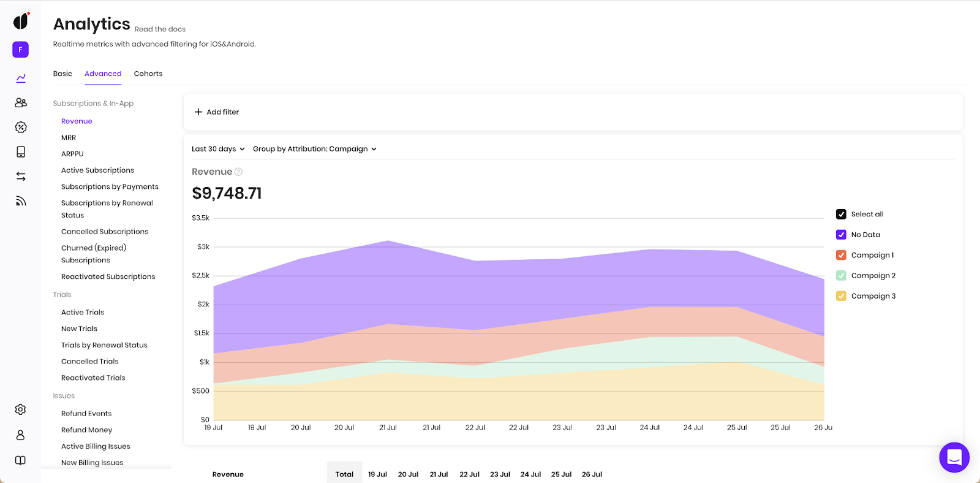Open the analytics chart icon in sidebar
The width and height of the screenshot is (980, 483).
coord(21,78)
